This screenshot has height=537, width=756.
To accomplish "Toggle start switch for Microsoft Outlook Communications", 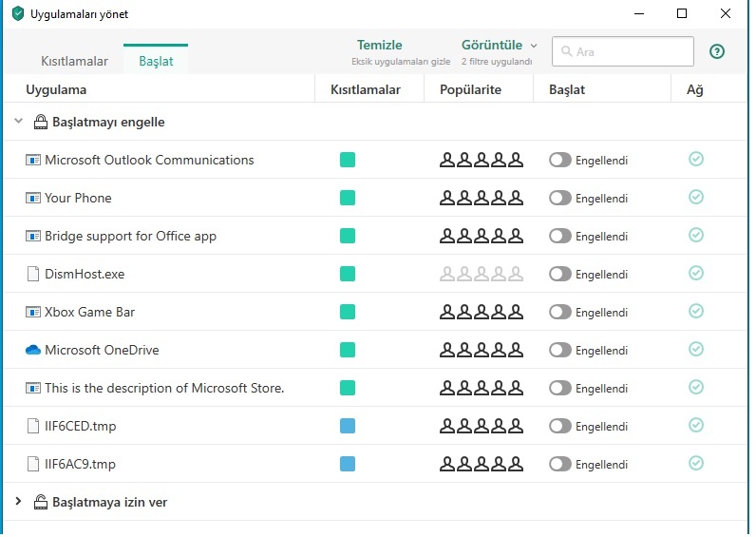I will (560, 160).
